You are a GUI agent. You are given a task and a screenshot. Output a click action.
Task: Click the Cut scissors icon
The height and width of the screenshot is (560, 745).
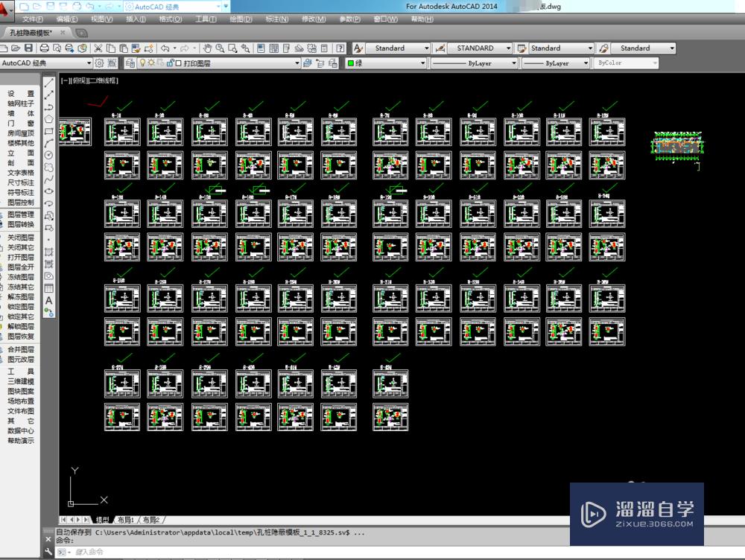98,48
